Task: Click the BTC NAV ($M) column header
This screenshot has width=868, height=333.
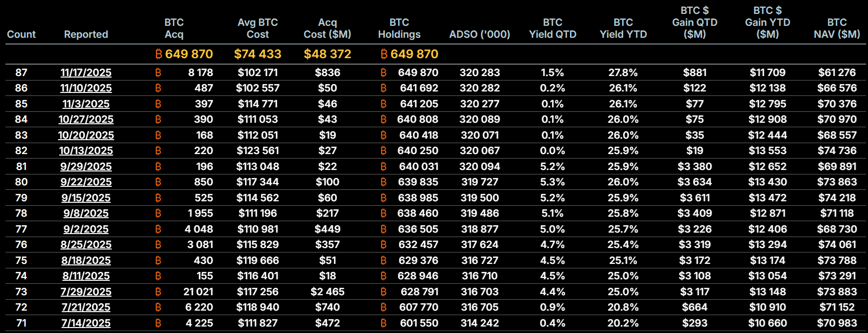Action: pos(837,28)
